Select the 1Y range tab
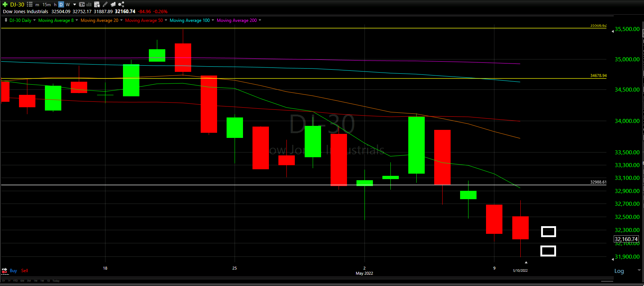The height and width of the screenshot is (286, 644). pos(9,281)
